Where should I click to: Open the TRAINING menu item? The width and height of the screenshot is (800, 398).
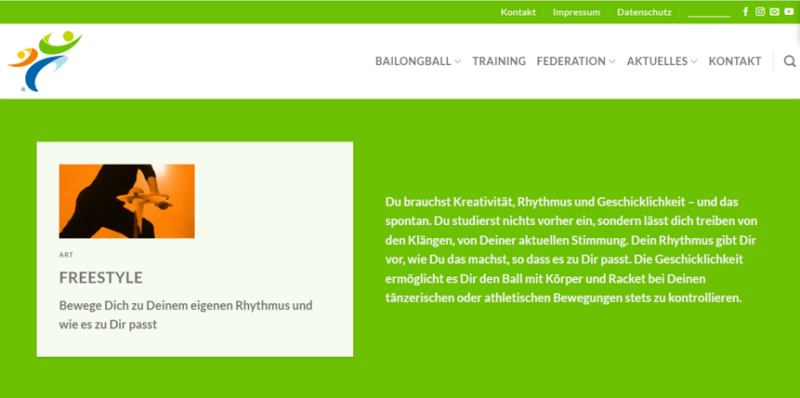[x=499, y=61]
